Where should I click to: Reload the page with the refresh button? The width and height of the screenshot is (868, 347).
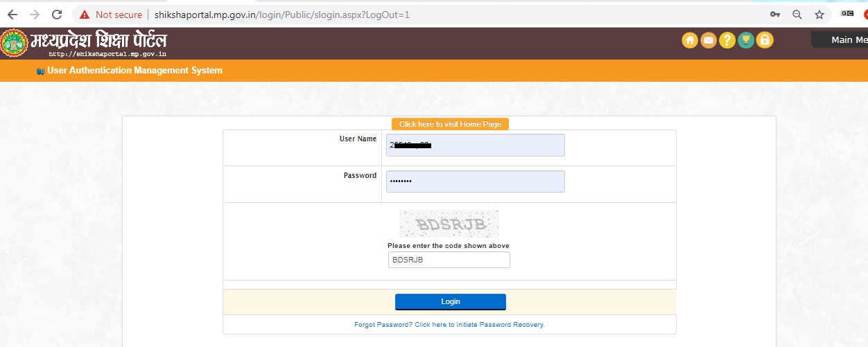57,14
